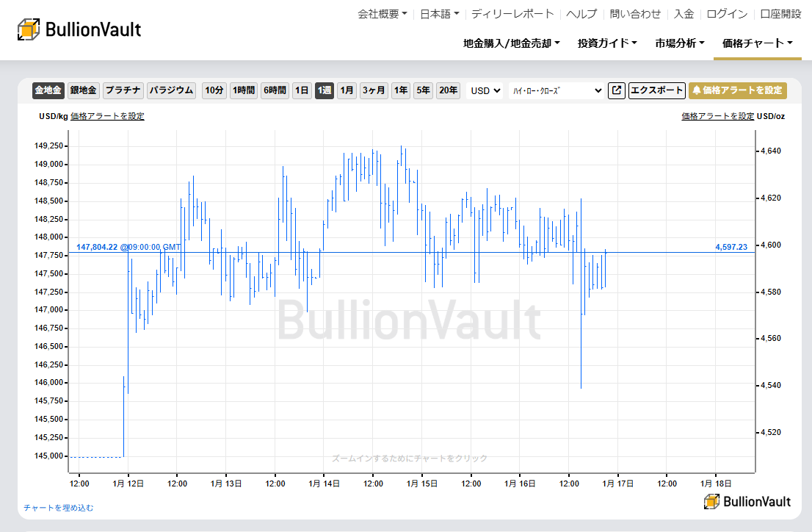Open the USD currency dropdown
The image size is (812, 532).
(x=485, y=90)
